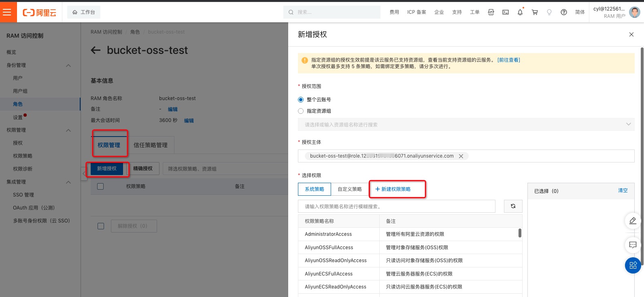Screen dimensions: 644x297
Task: Select the 整个云账号 radio option
Action: [301, 100]
